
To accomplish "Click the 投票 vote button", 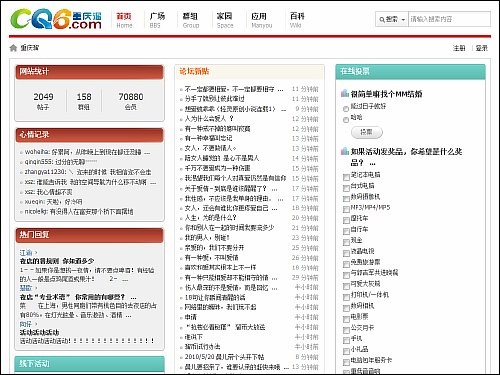I will tap(367, 132).
